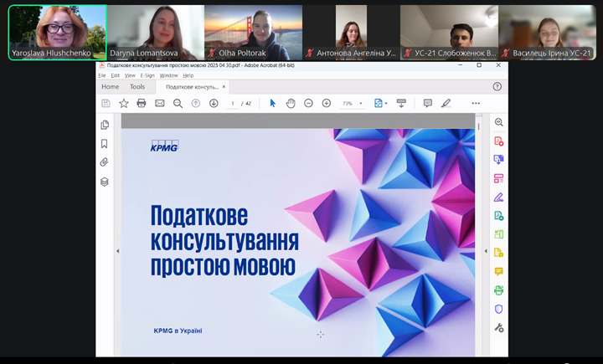Bookmark this file with the star icon

(x=124, y=103)
